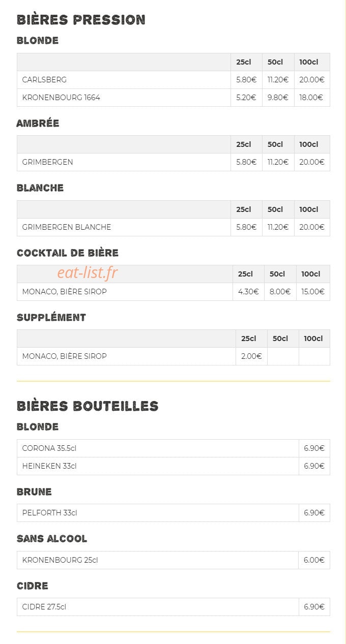Click the 50cl column header under Blonde
This screenshot has height=644, width=346.
coord(275,62)
